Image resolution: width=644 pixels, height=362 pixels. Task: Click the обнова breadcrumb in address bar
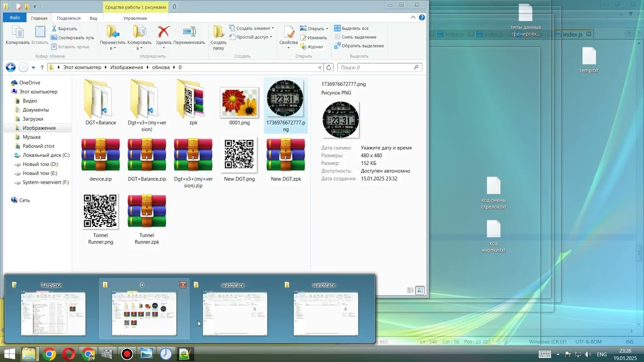click(161, 67)
